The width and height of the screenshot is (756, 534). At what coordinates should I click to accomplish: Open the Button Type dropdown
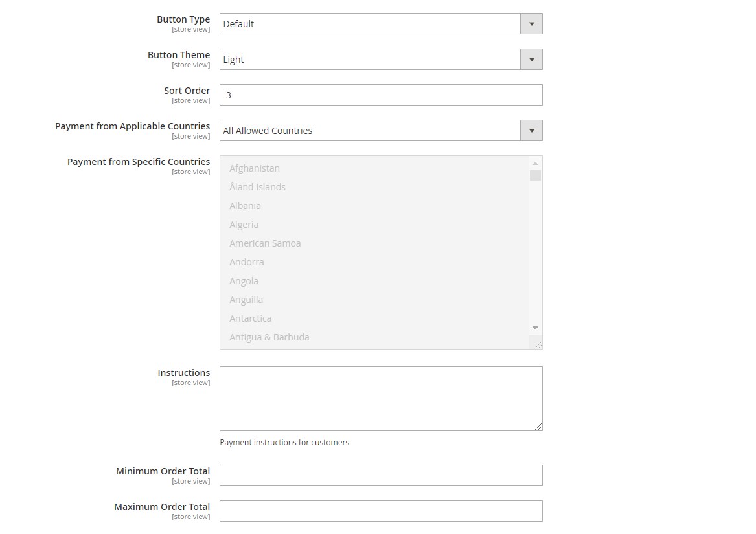click(380, 24)
